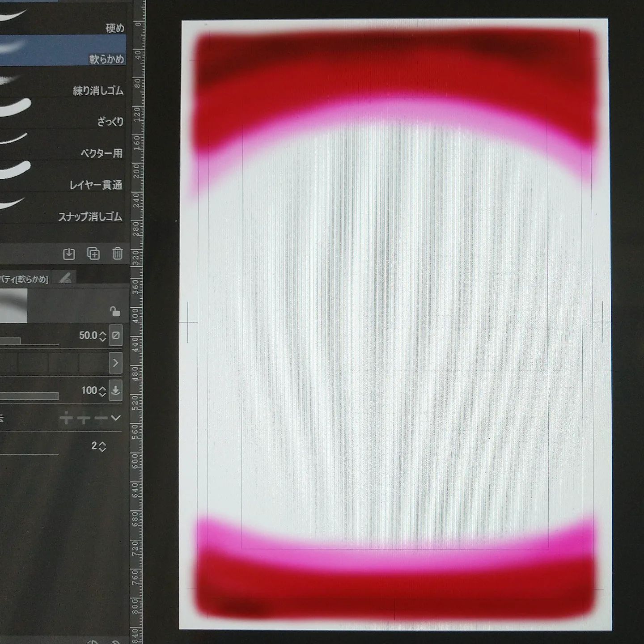Open the hardness dynamics download-style button
This screenshot has width=644, height=644.
click(x=116, y=390)
